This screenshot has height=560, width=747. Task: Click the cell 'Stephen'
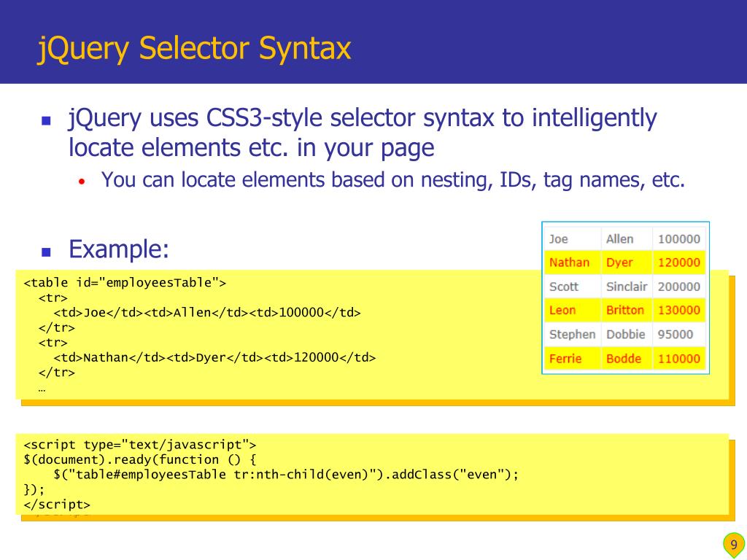pos(572,334)
